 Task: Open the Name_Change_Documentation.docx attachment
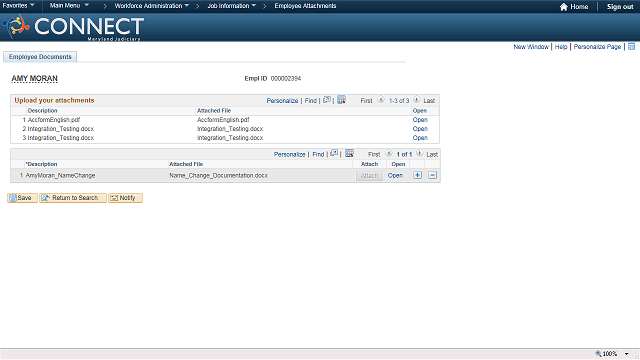[395, 175]
